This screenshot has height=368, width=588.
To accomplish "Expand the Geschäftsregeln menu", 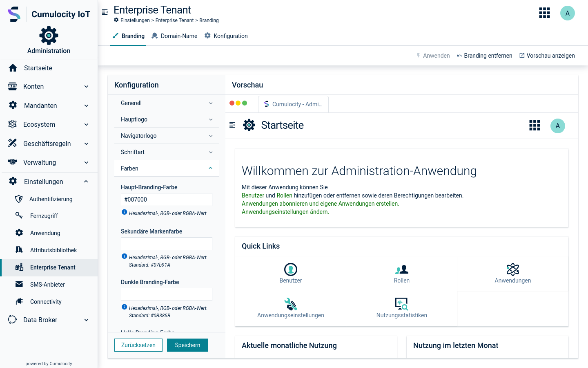I will coord(86,144).
